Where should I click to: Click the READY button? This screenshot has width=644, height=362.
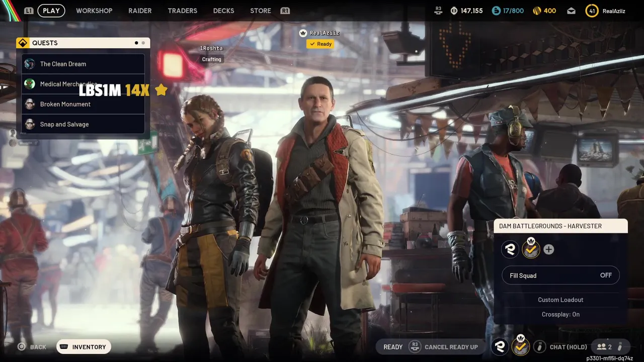[x=393, y=347]
